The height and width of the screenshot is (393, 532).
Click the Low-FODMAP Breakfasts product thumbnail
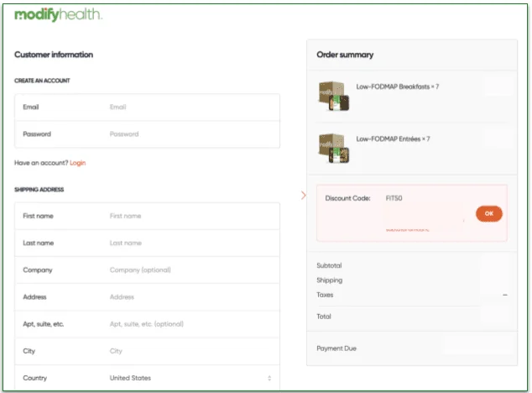click(333, 96)
